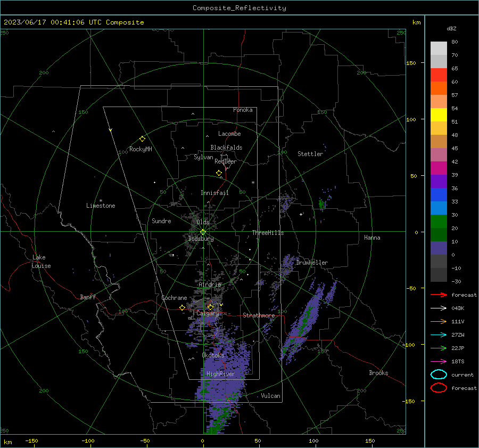Click the Banff city label
The image size is (479, 448).
pyautogui.click(x=88, y=297)
